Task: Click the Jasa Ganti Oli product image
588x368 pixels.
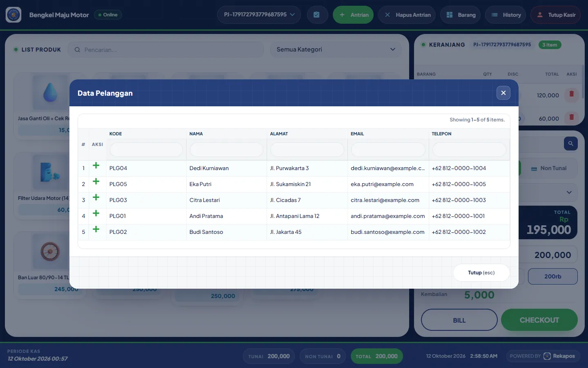Action: point(50,93)
